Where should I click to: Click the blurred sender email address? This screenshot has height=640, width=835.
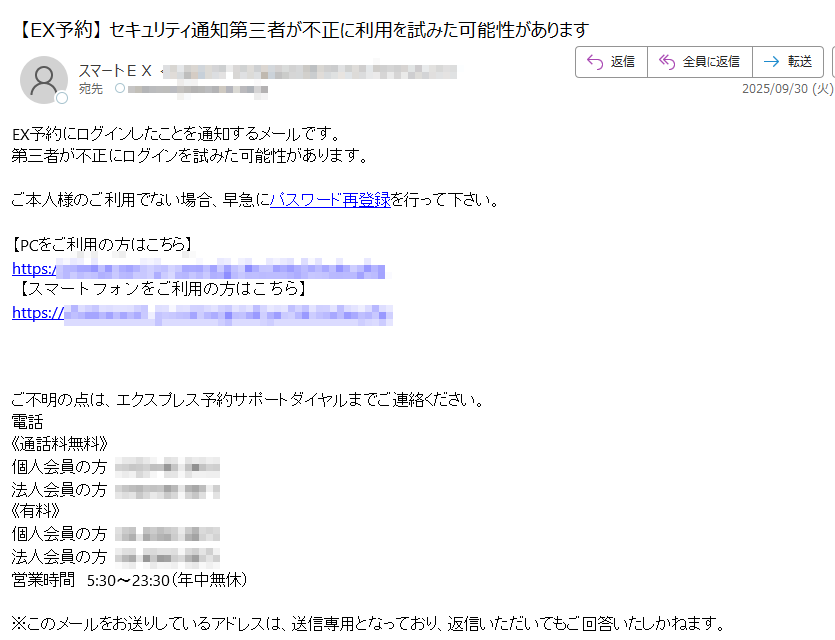(309, 71)
